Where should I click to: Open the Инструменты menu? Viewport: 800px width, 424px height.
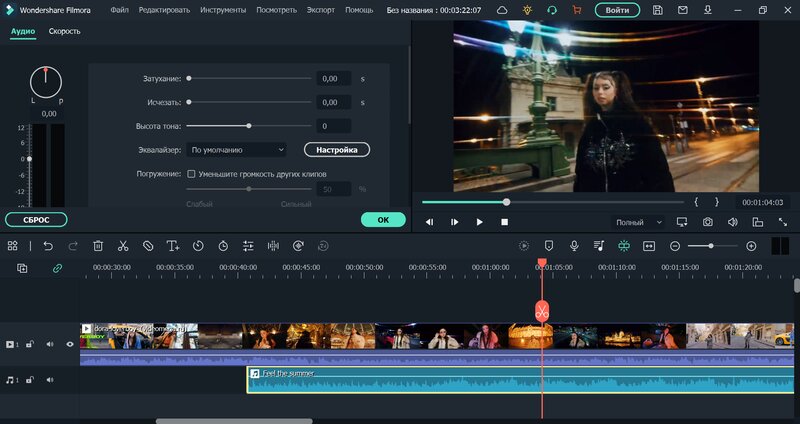[x=223, y=10]
